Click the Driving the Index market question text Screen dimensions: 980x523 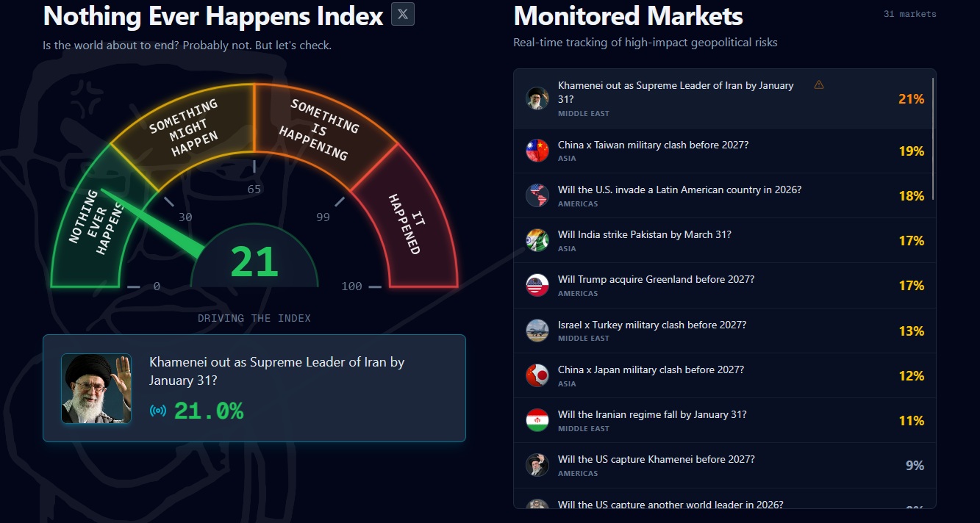click(x=277, y=371)
